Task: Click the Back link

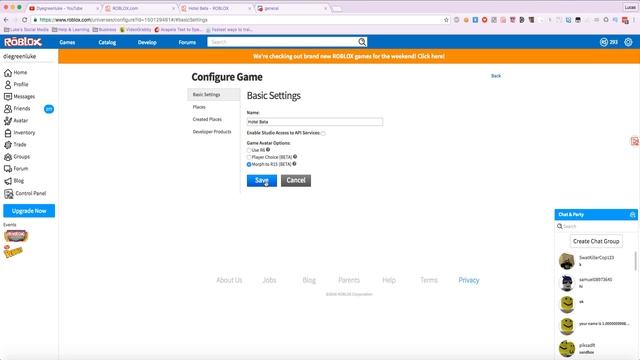Action: click(x=496, y=76)
